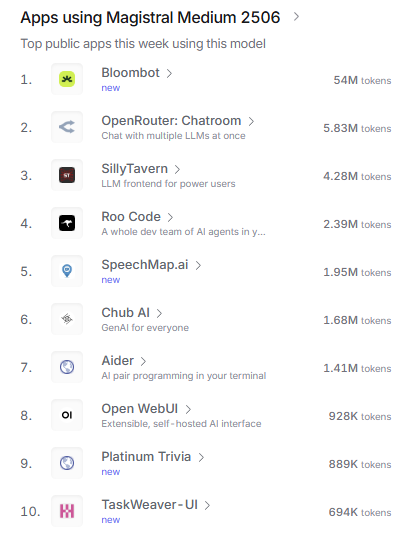Screen dimensions: 410x555
Task: Click the Roo Code kangaroo icon
Action: point(67,223)
